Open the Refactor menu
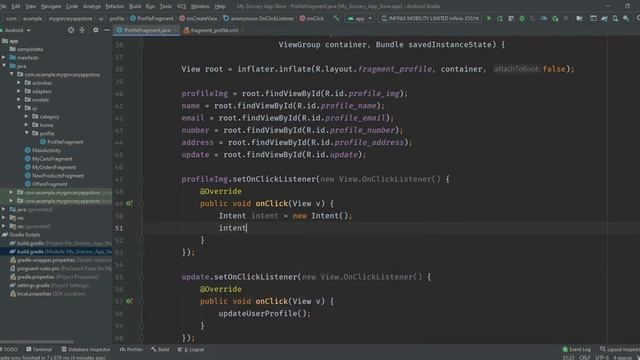The image size is (640, 360). tap(115, 6)
